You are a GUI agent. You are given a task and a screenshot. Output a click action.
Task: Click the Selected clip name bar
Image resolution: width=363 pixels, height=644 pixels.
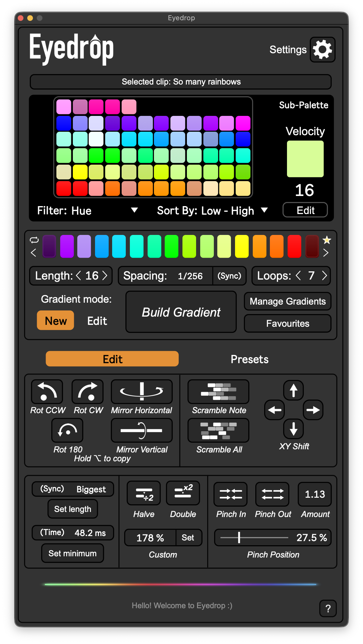click(181, 82)
